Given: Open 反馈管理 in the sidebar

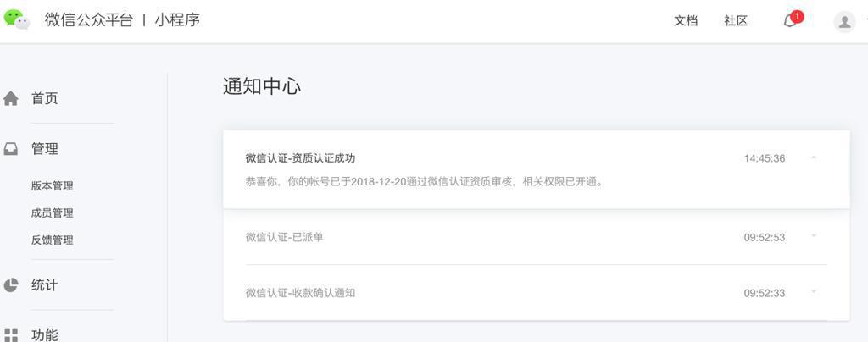Looking at the screenshot, I should pos(52,240).
